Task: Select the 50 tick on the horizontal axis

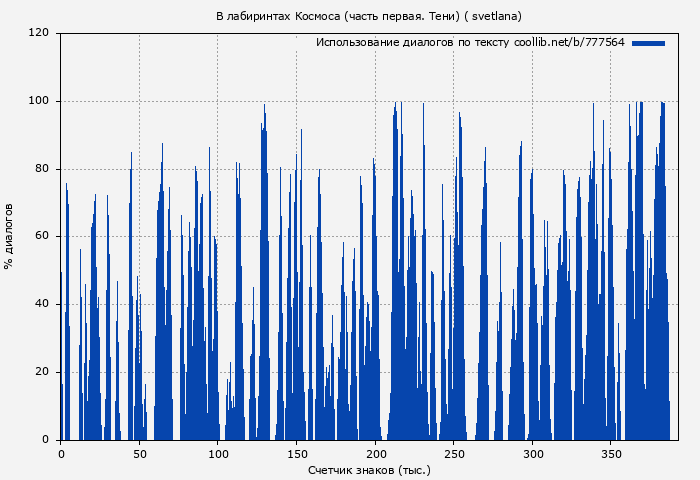Action: click(x=139, y=454)
